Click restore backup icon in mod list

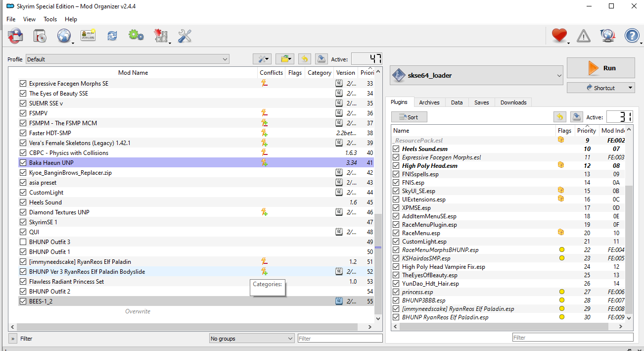[x=305, y=59]
